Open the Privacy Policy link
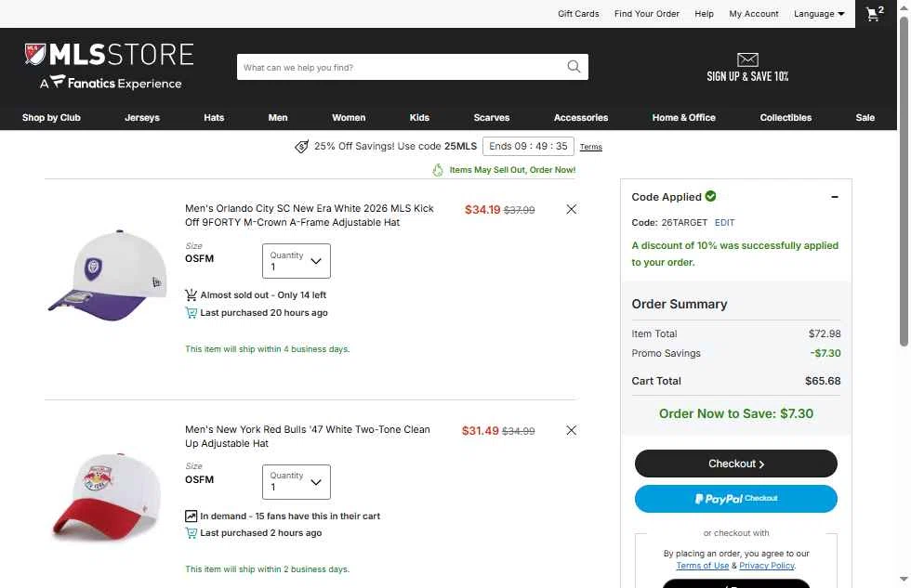 coord(767,566)
